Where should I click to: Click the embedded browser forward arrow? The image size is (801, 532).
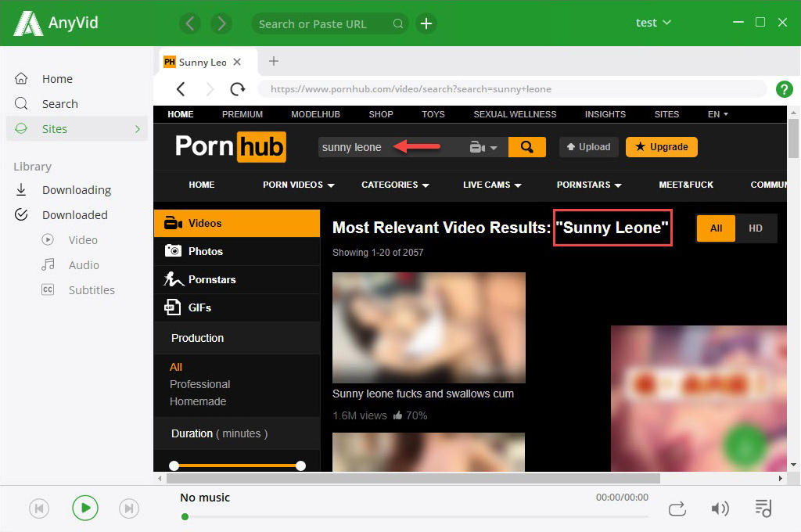click(210, 89)
